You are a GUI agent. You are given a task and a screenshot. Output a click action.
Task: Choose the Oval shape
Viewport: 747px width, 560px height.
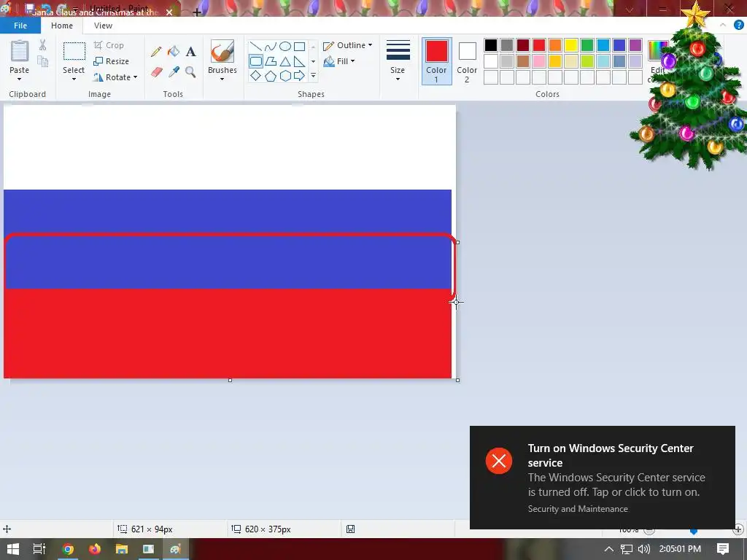pos(285,47)
